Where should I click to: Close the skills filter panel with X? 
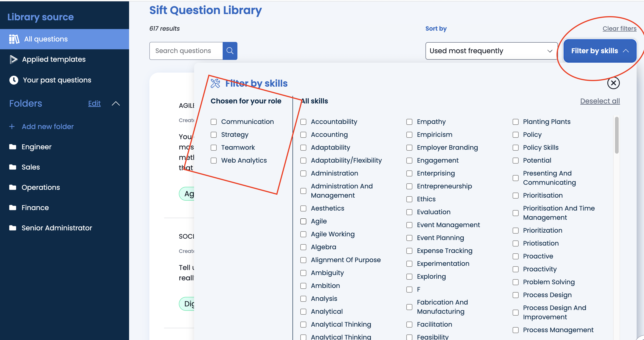click(x=613, y=83)
